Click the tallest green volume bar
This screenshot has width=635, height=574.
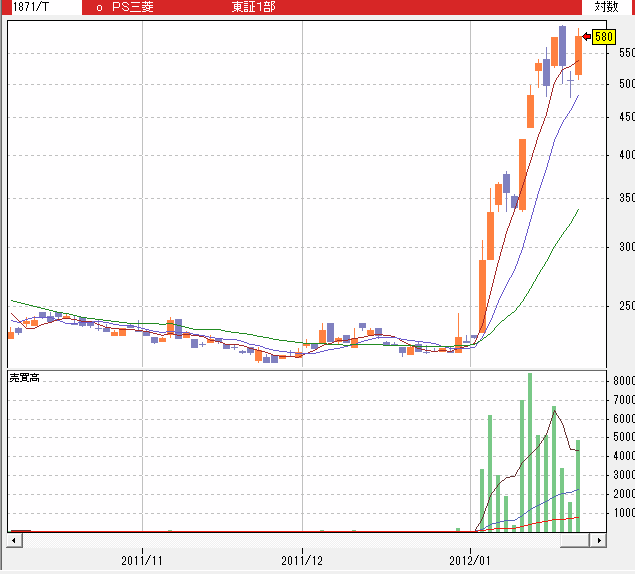[x=530, y=452]
